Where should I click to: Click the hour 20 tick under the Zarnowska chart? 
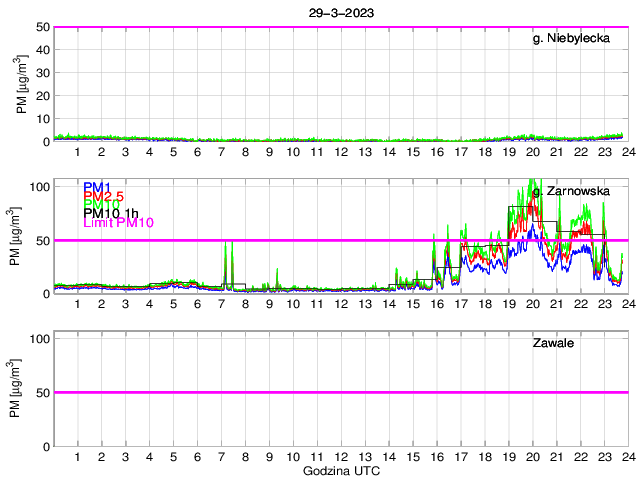tap(532, 304)
